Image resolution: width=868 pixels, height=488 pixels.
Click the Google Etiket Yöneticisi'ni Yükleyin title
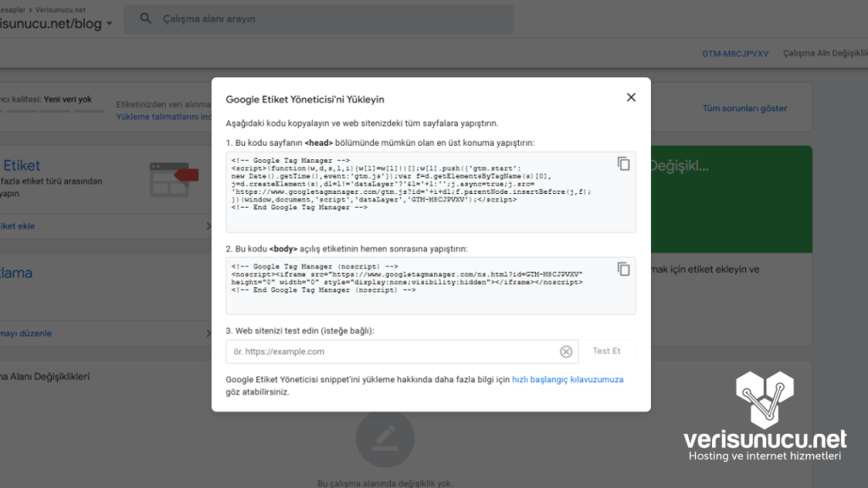[x=305, y=100]
